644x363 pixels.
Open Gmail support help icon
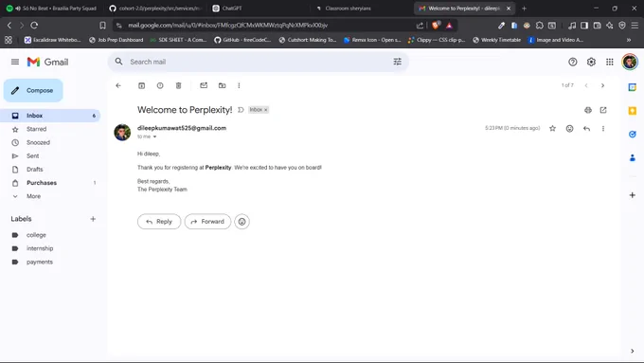(x=572, y=62)
